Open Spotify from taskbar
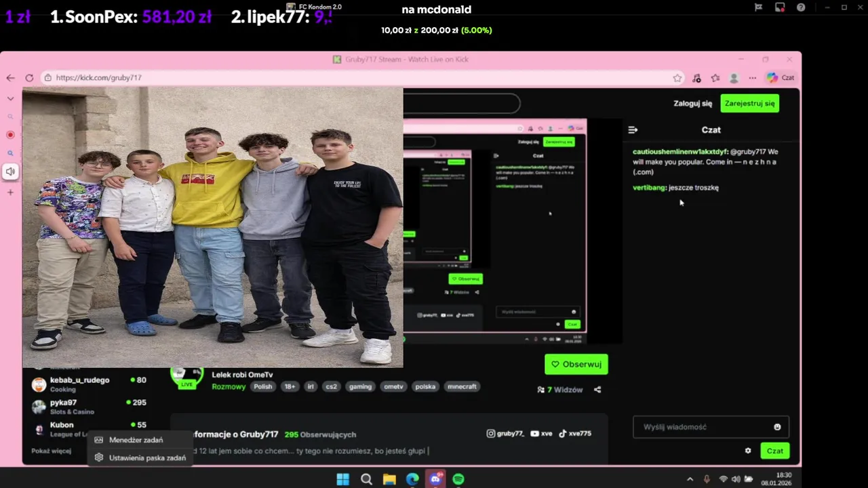The height and width of the screenshot is (488, 868). coord(458,479)
